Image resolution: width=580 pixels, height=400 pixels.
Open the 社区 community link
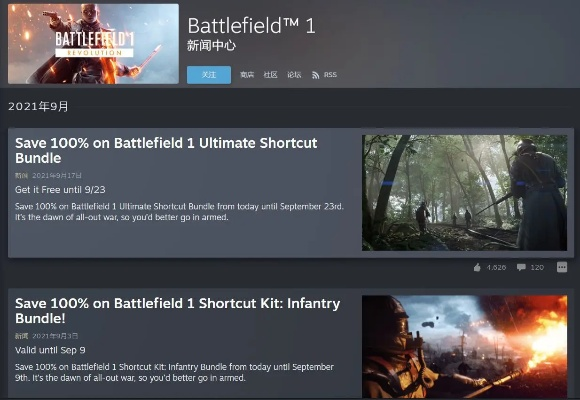(x=270, y=75)
